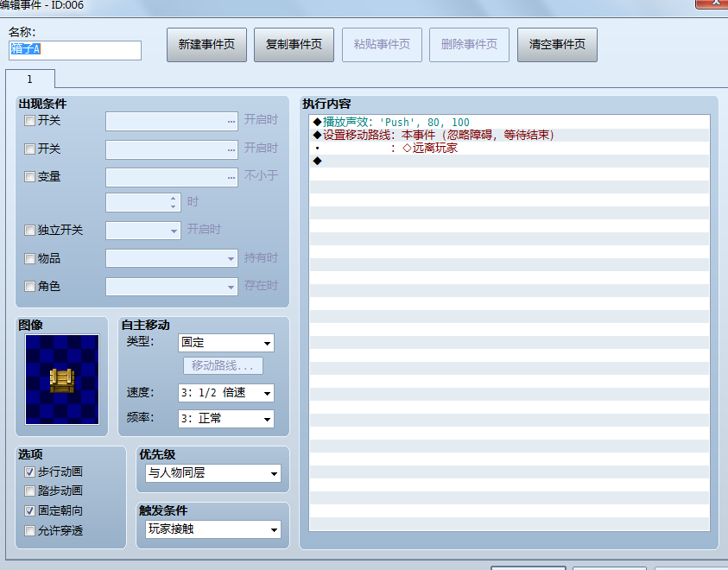Select the 远离玩家 move route line
This screenshot has height=570, width=728.
coord(510,148)
